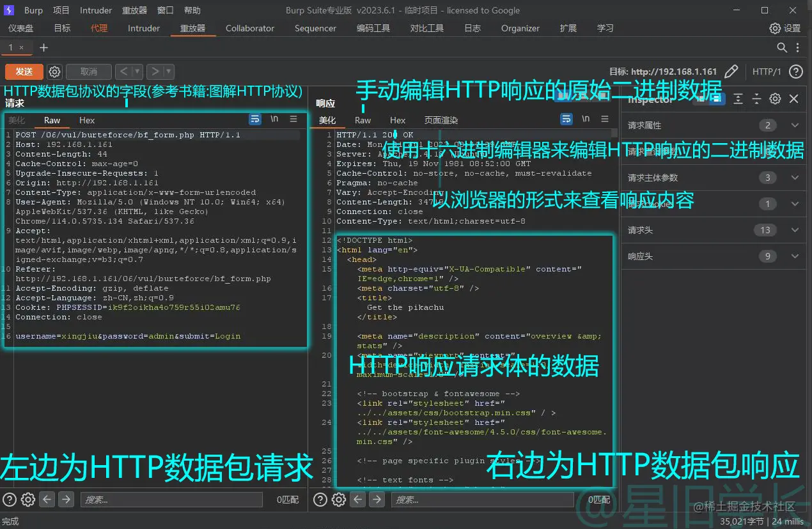This screenshot has height=529, width=812.
Task: Toggle non-printable \n characters in response editor
Action: (586, 119)
